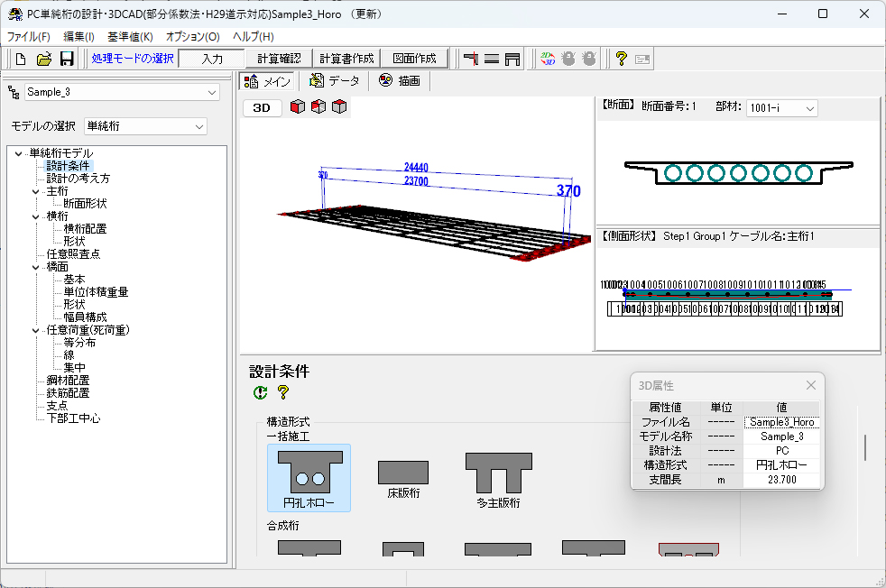Screen dimensions: 886x588
Task: Select 任意照査点 in the tree
Action: (73, 254)
